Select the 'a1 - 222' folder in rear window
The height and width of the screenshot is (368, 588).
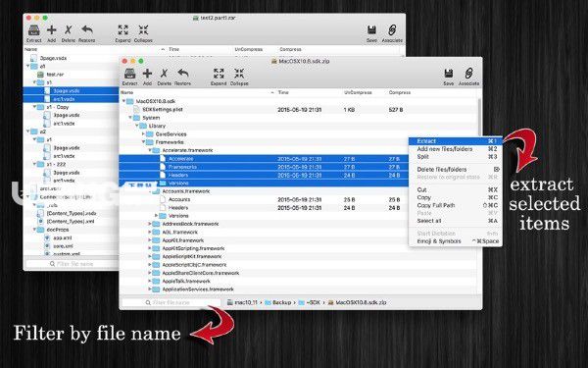[x=71, y=164]
